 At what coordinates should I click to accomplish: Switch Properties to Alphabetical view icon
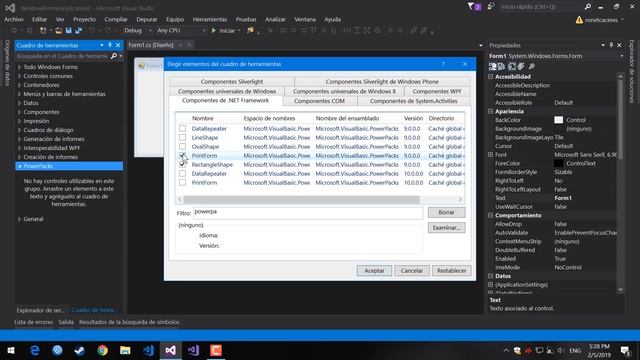pyautogui.click(x=502, y=66)
